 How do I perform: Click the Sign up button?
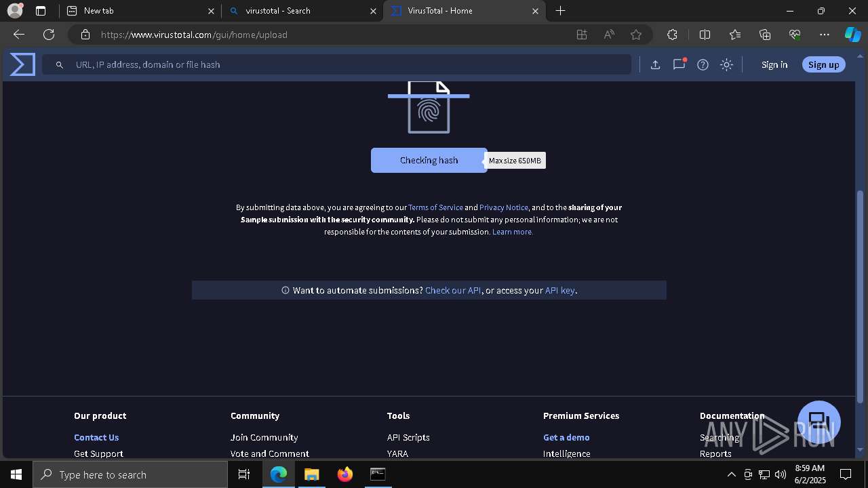coord(824,64)
